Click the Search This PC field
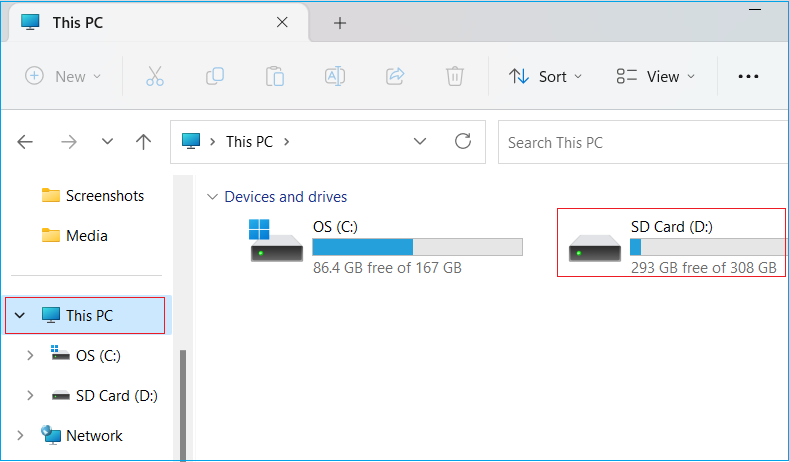 point(640,142)
